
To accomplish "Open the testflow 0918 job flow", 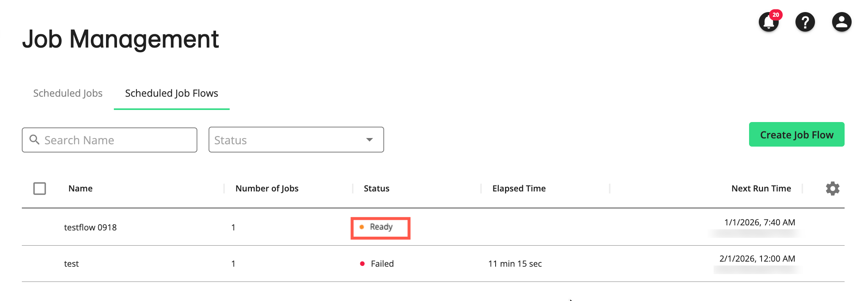I will point(90,227).
